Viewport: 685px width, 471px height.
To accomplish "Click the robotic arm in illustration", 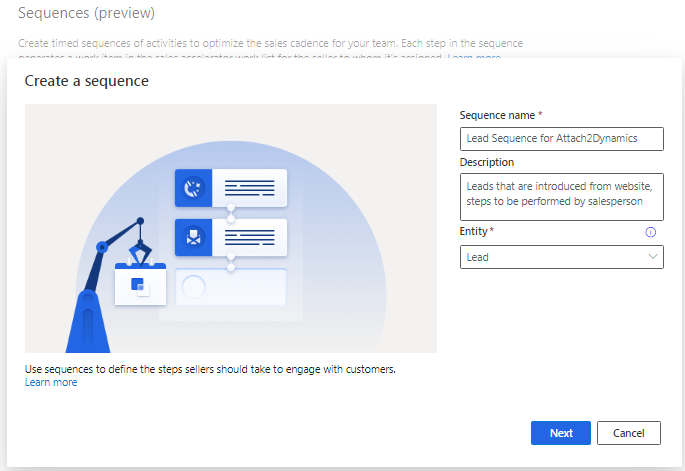I will pos(104,284).
